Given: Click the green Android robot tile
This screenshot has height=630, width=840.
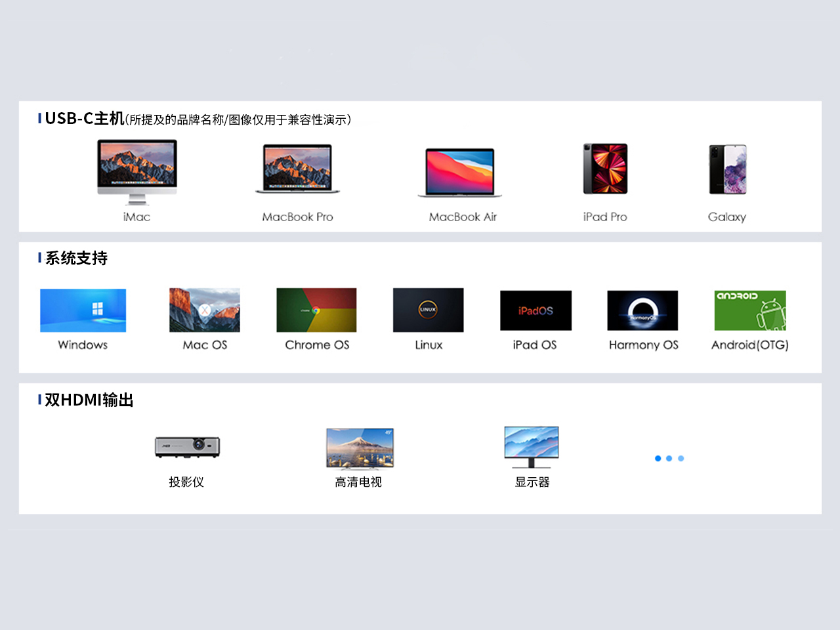Looking at the screenshot, I should pyautogui.click(x=750, y=310).
